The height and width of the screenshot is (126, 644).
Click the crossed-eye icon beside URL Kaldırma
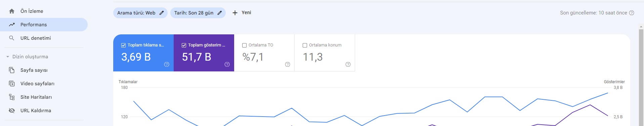click(x=12, y=111)
